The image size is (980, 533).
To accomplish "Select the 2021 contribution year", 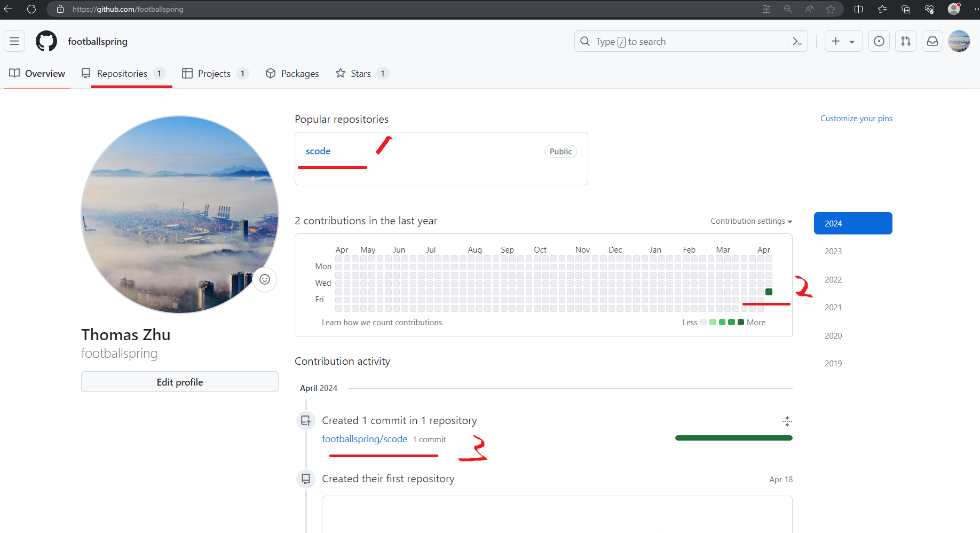I will (833, 307).
